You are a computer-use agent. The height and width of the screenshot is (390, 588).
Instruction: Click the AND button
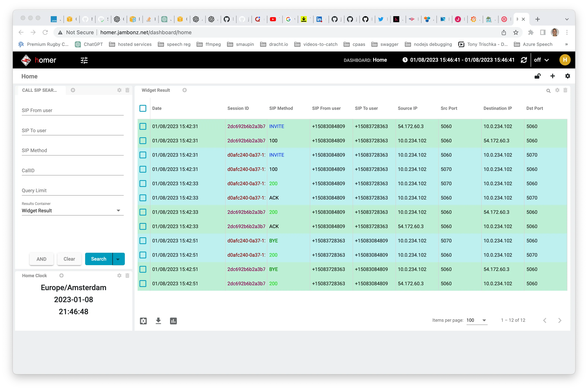click(x=41, y=259)
